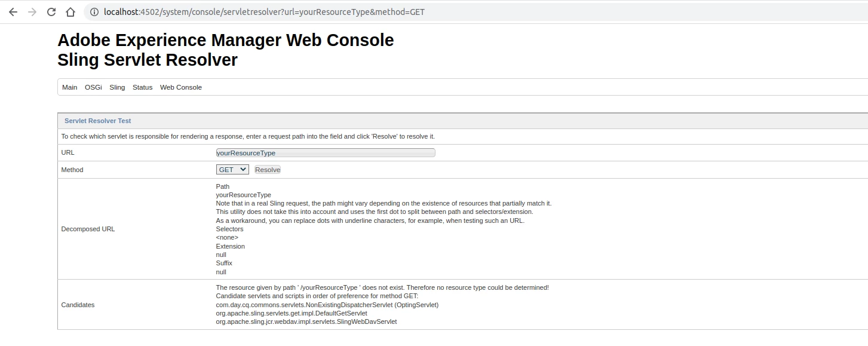
Task: Open the OSGi menu
Action: (x=93, y=87)
